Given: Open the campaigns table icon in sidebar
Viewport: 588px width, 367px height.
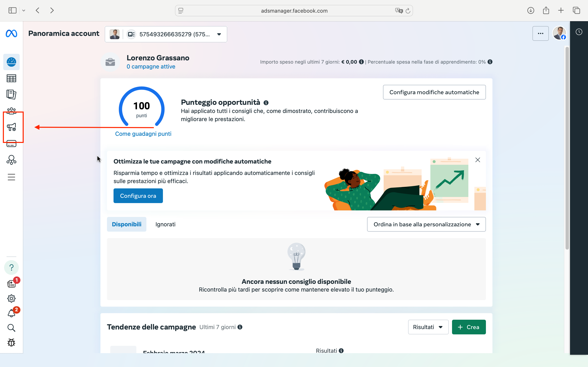Looking at the screenshot, I should tap(11, 78).
